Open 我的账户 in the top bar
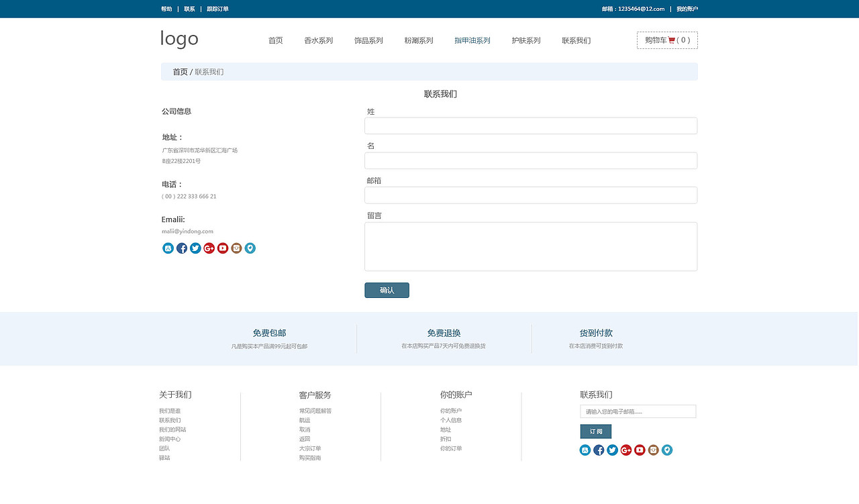859x504 pixels. [x=687, y=9]
